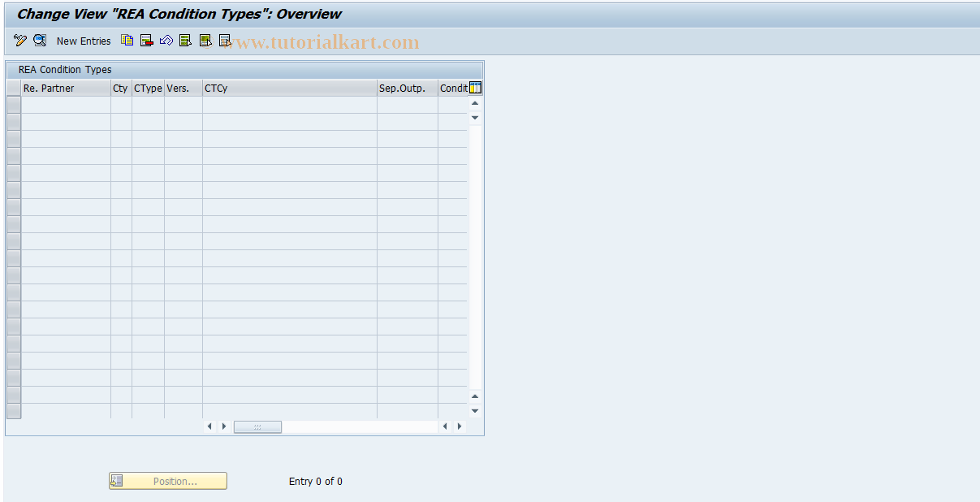The width and height of the screenshot is (980, 502).
Task: Click the find/details magnifier icon
Action: (40, 41)
